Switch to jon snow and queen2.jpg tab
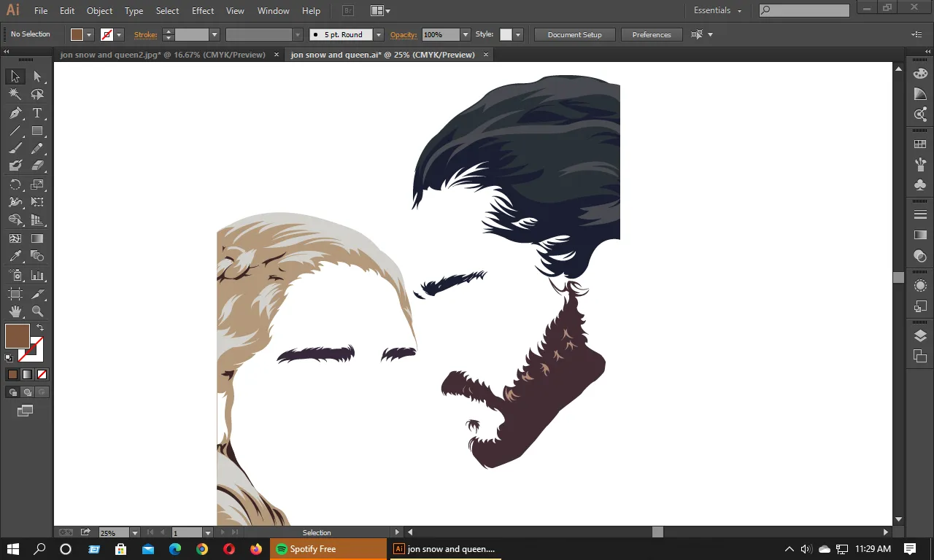The image size is (934, 560). coord(163,55)
